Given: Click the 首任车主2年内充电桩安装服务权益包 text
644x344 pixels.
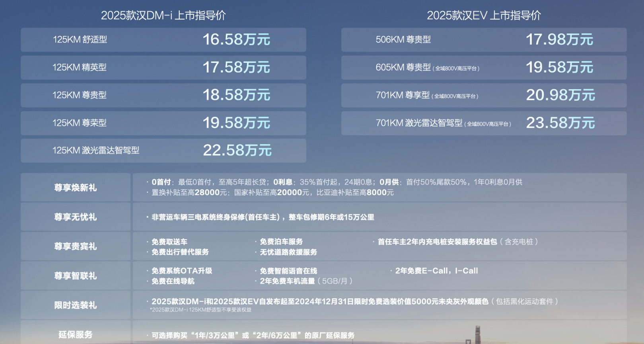Looking at the screenshot, I should tap(437, 242).
